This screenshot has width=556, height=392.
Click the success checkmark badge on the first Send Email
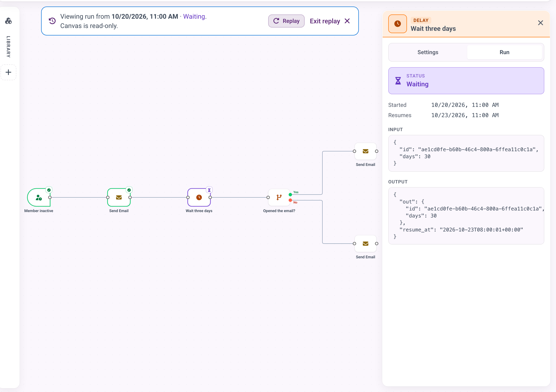point(129,190)
